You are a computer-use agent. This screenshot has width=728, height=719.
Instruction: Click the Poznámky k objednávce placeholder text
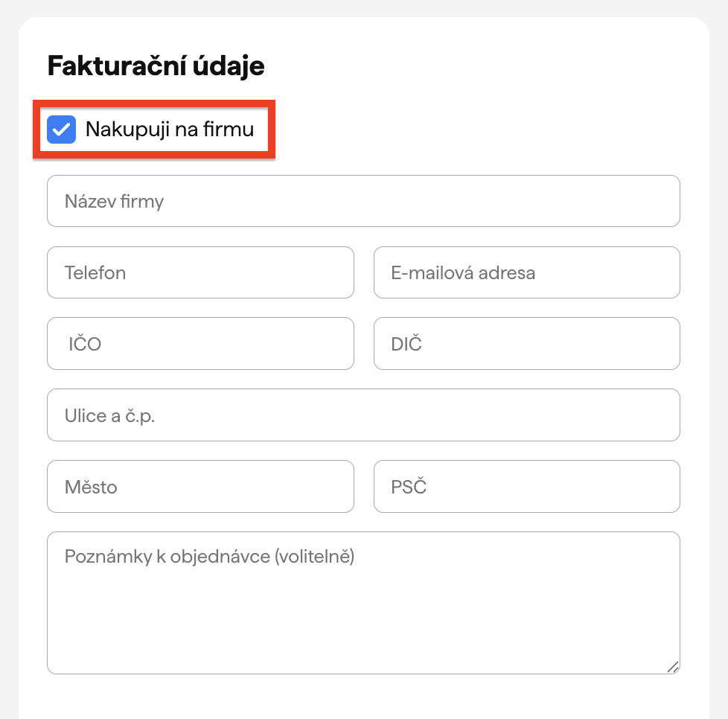click(x=209, y=557)
